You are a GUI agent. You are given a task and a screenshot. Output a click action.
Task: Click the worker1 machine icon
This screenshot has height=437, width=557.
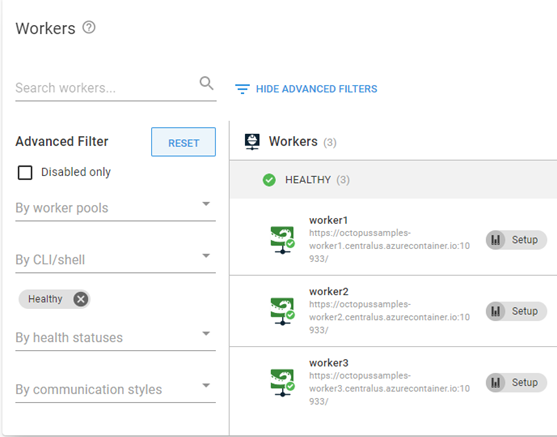pyautogui.click(x=282, y=240)
